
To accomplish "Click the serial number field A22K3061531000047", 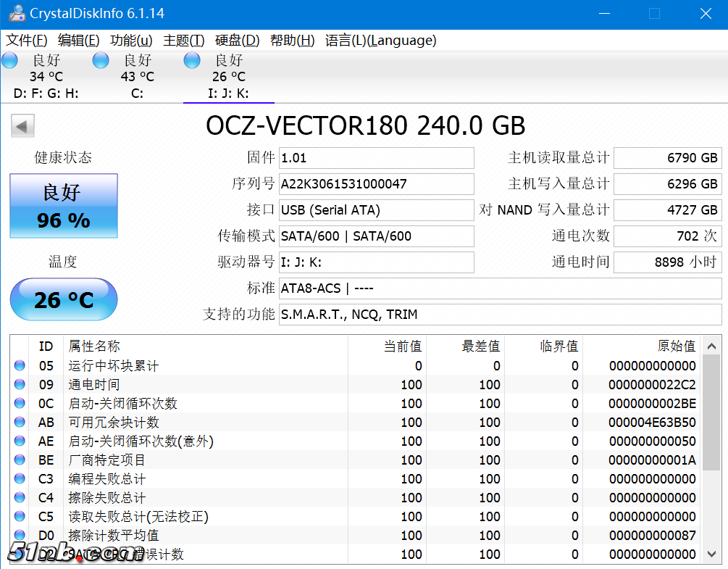I will pos(377,184).
